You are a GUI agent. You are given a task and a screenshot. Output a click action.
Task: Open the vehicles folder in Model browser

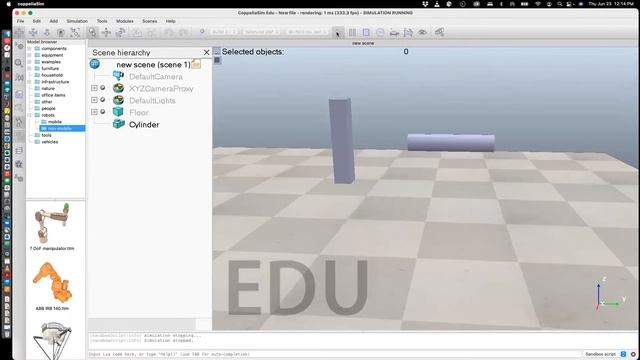[x=50, y=142]
